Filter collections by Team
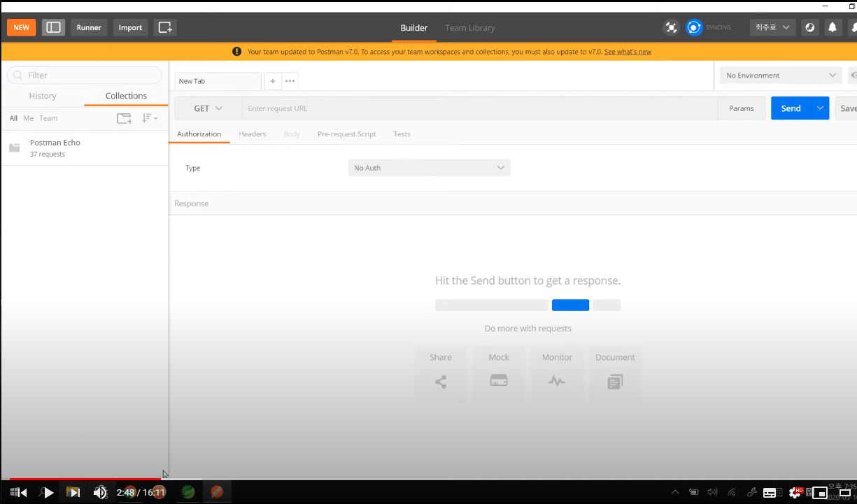The width and height of the screenshot is (857, 504). tap(48, 118)
